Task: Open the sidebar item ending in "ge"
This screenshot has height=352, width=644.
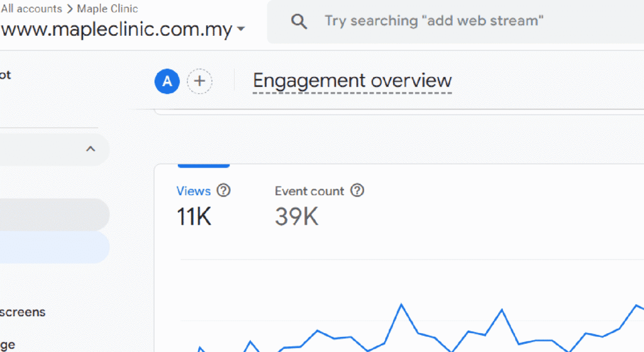Action: (8, 344)
